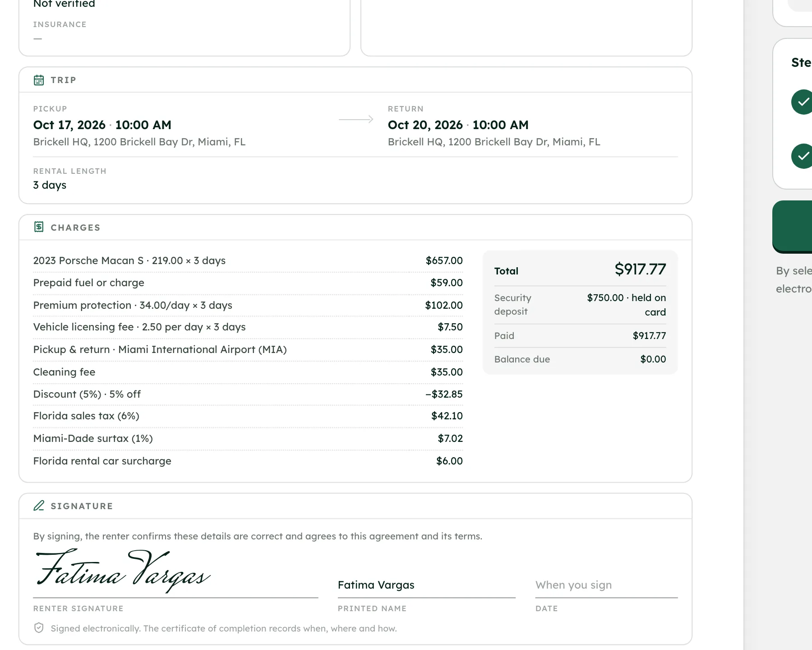Click the Trip calendar icon
Screen dimensions: 812x650
39,80
